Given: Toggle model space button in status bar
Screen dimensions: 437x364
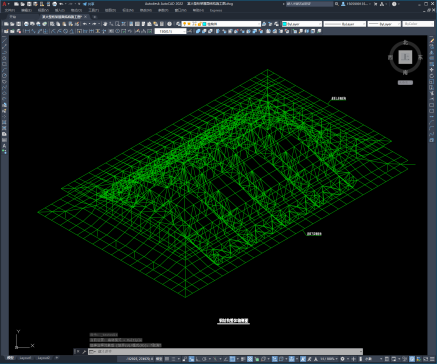Looking at the screenshot, I should [x=159, y=359].
